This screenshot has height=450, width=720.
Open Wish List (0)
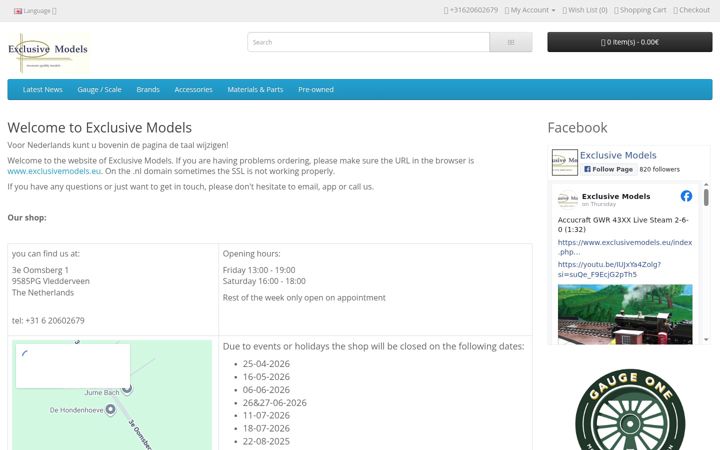pos(585,10)
